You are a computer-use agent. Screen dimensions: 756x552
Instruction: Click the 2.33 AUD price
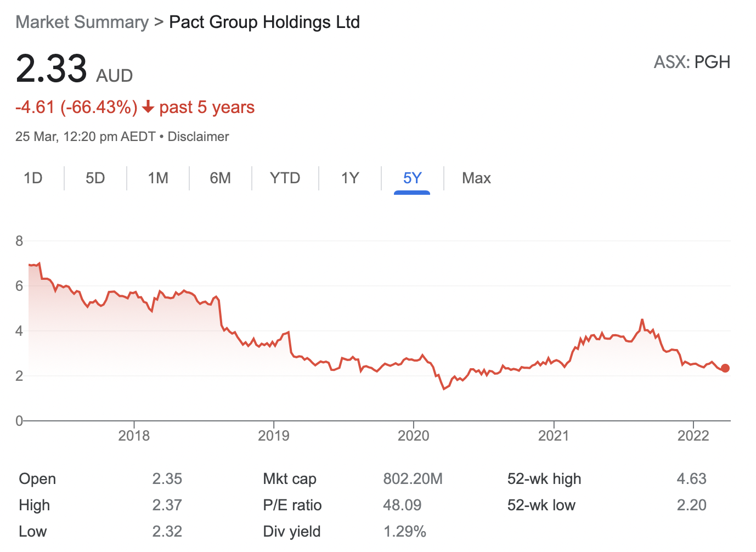pyautogui.click(x=52, y=69)
